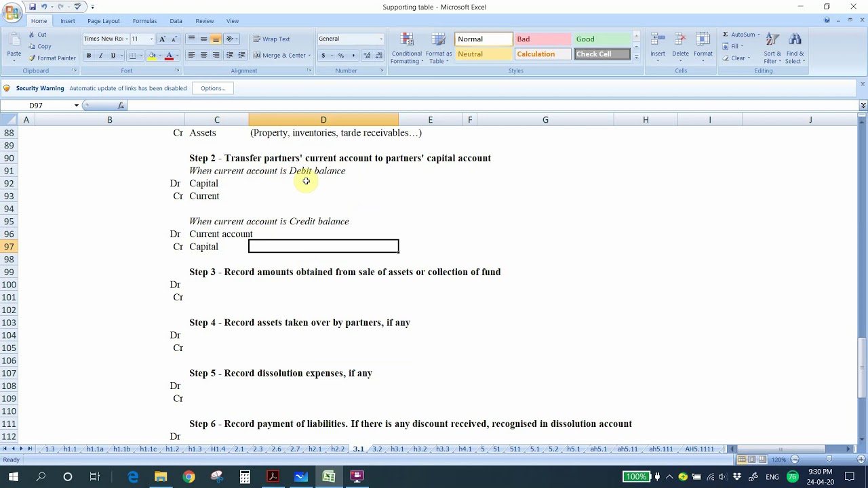This screenshot has height=488, width=868.
Task: Activate the Format Painter brush
Action: (31, 58)
